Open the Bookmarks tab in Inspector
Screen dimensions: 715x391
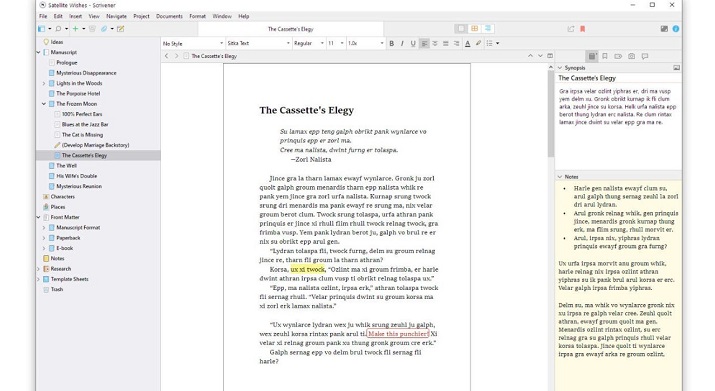tap(605, 56)
